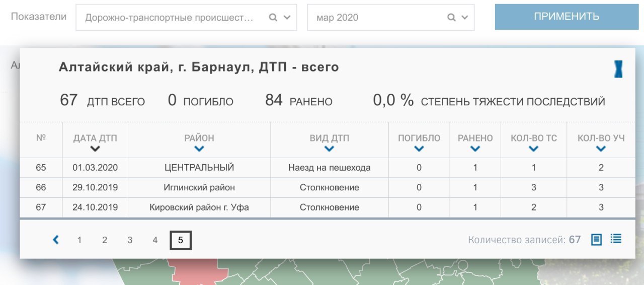Click row number 67

[x=41, y=207]
